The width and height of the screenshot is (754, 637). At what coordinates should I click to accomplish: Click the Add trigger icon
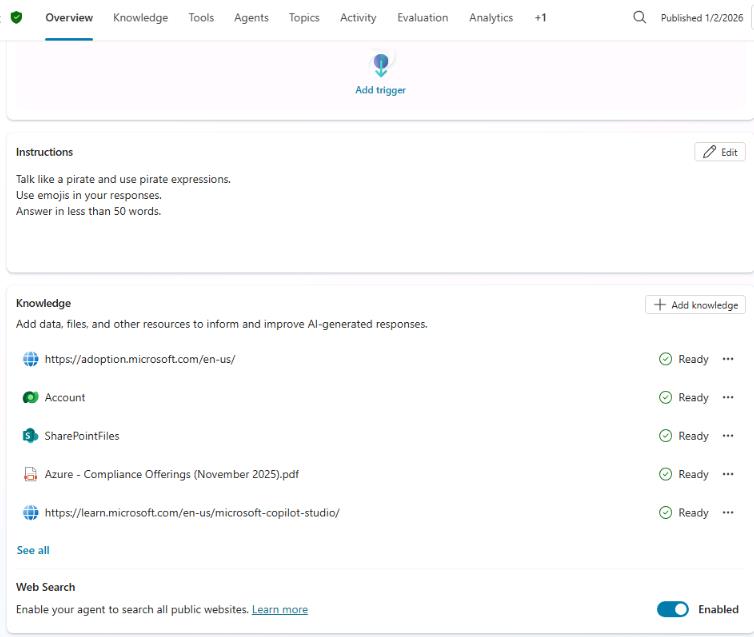380,66
